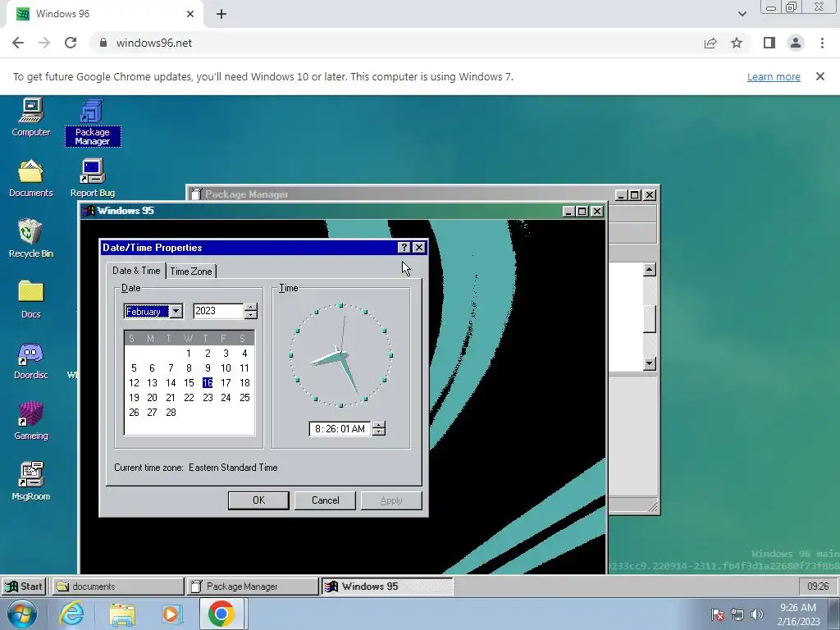Reload the windows96.net page
840x630 pixels.
(71, 43)
